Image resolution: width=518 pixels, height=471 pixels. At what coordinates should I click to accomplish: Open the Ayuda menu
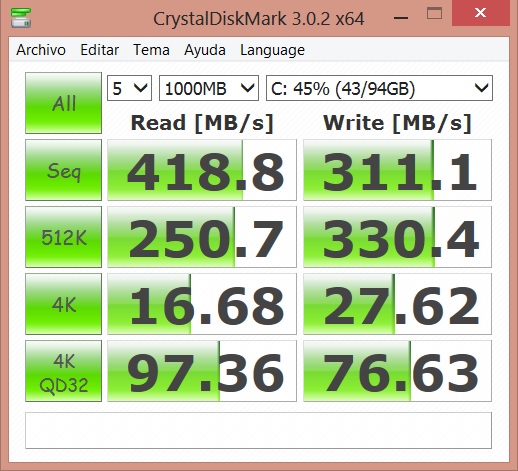205,50
